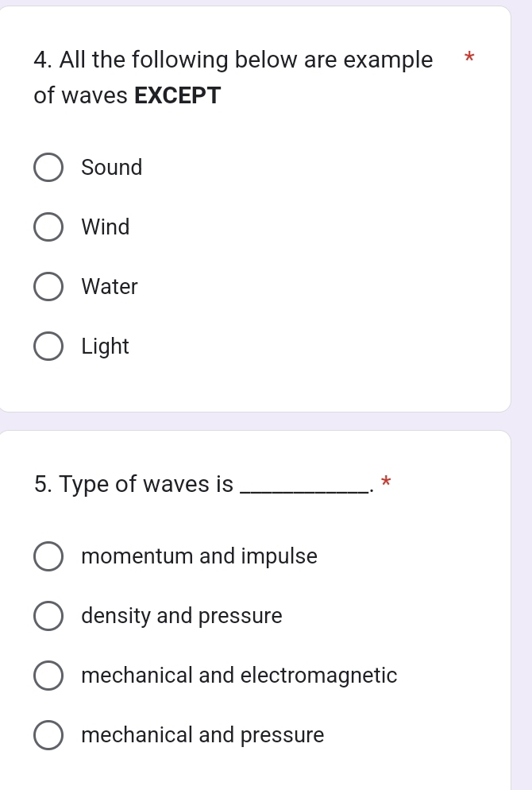Select the mechanical and pressure radio button

[48, 735]
